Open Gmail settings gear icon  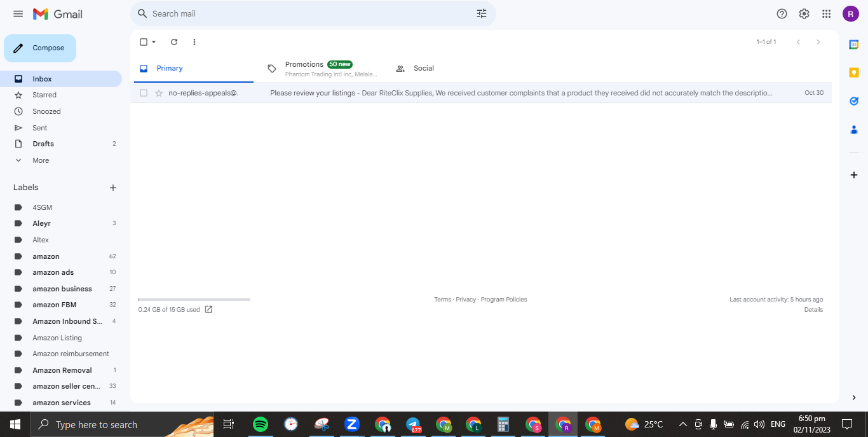[804, 13]
